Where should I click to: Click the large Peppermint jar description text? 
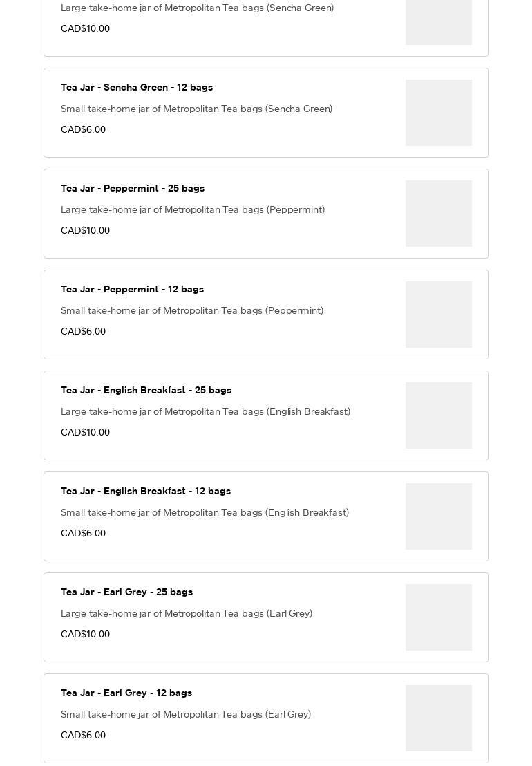193,209
